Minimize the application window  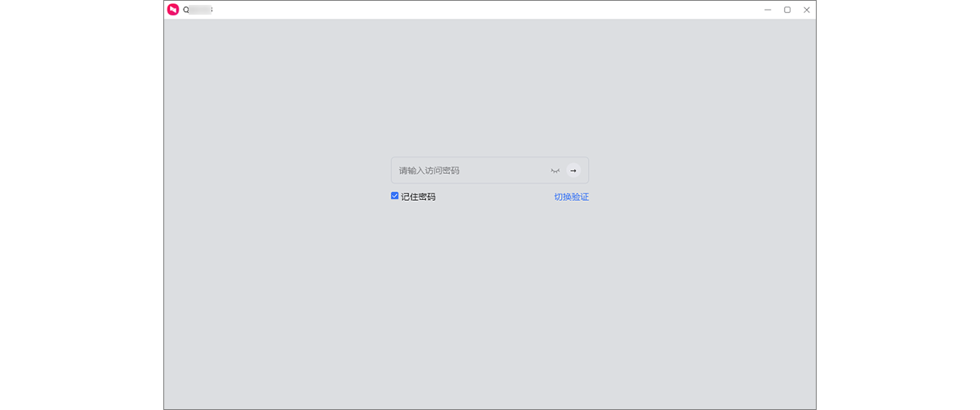point(768,10)
